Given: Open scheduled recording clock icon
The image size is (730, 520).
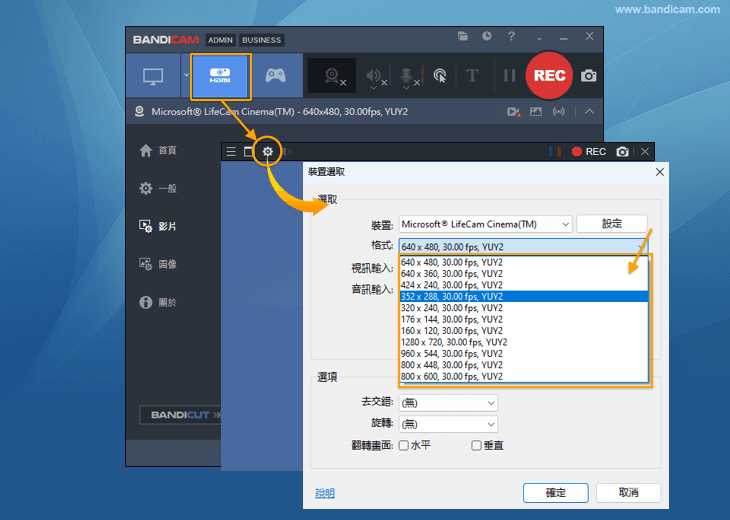Looking at the screenshot, I should pos(487,36).
